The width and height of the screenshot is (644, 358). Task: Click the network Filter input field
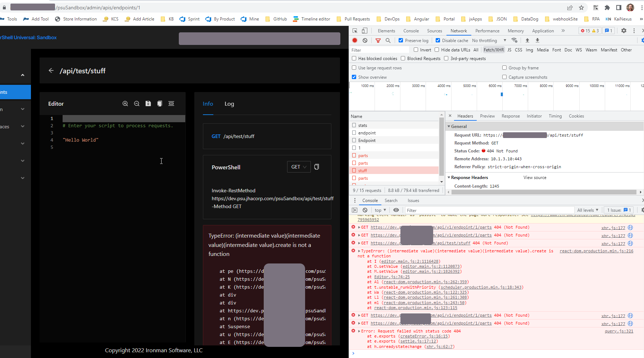(x=378, y=50)
